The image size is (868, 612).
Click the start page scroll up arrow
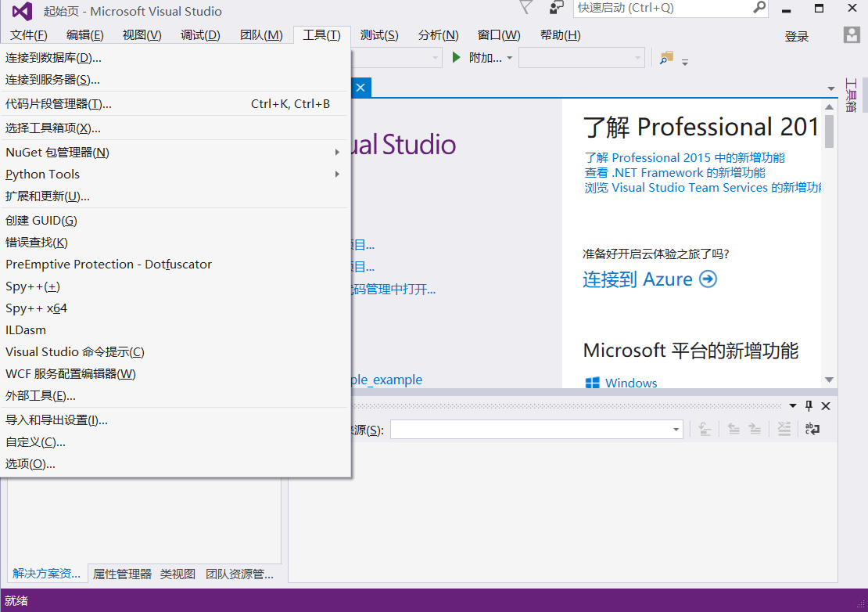(829, 107)
